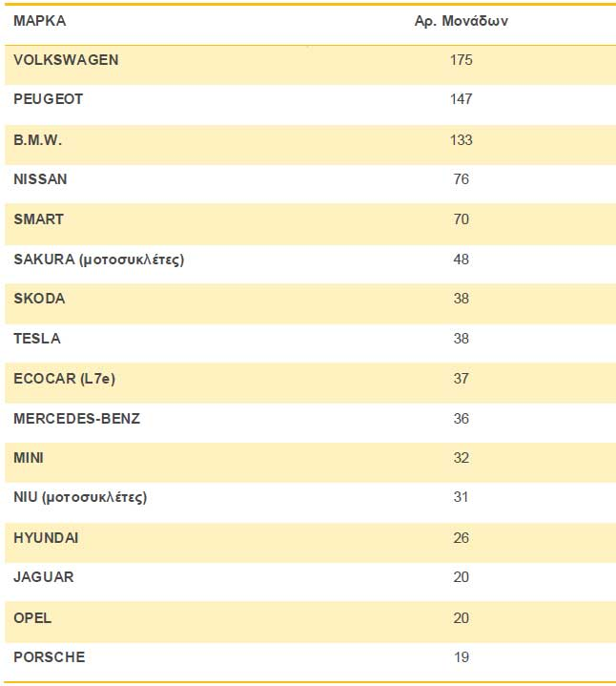Click the HYUNDAI brand name

pos(46,538)
